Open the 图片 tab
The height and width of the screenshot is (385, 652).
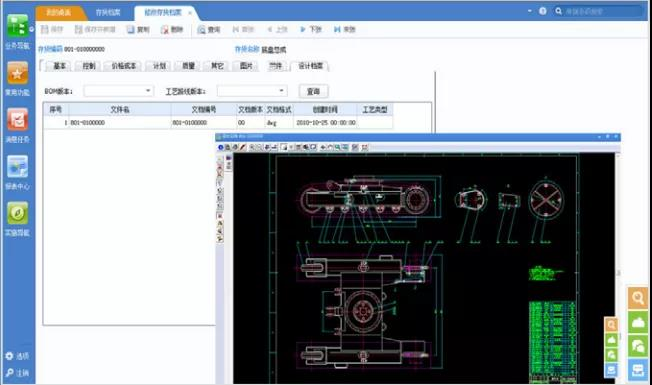(246, 66)
